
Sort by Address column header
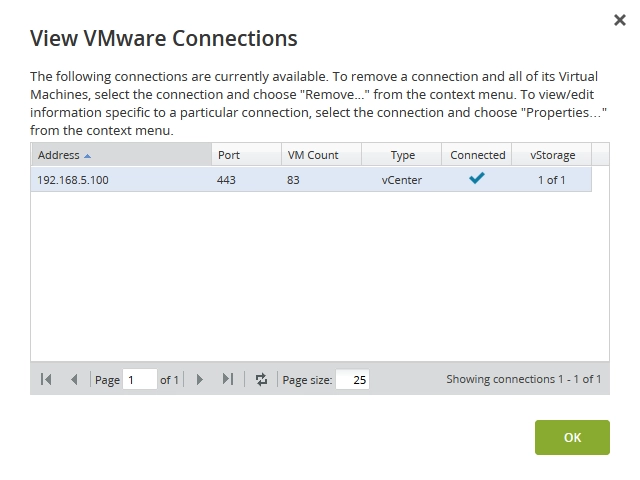click(x=121, y=155)
